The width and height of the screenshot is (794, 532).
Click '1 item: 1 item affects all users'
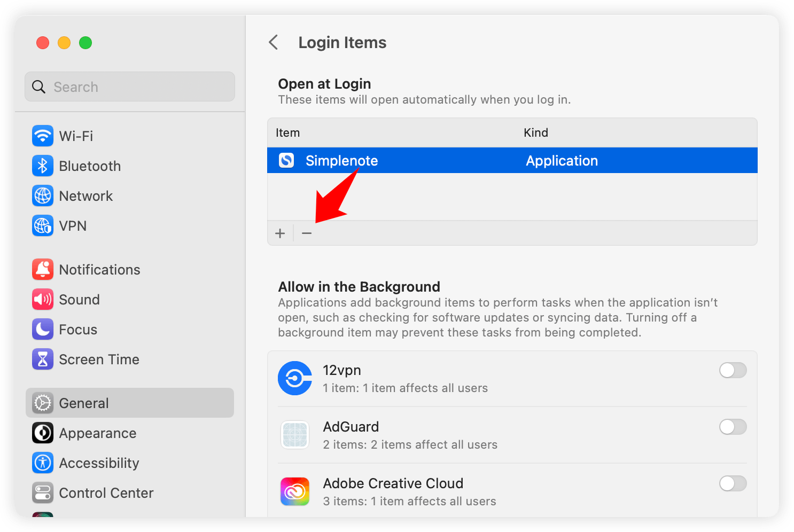click(406, 388)
